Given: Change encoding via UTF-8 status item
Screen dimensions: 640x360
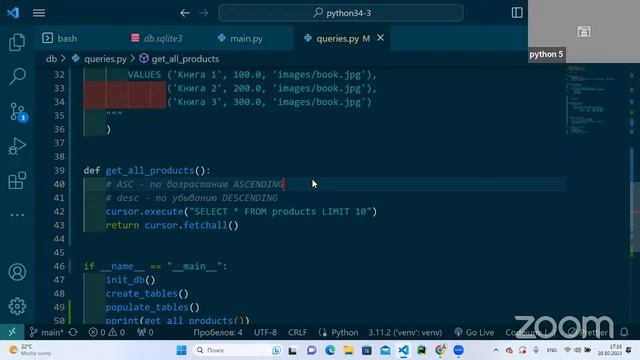Looking at the screenshot, I should tap(265, 332).
